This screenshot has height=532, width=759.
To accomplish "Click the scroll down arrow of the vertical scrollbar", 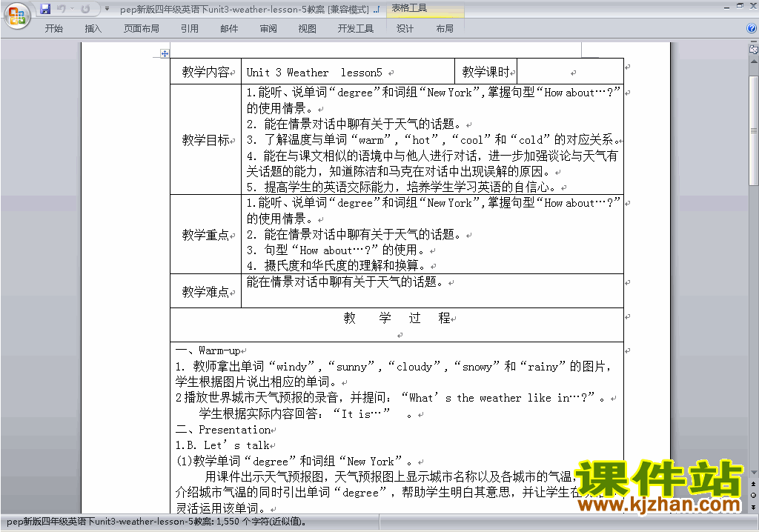I will 753,473.
